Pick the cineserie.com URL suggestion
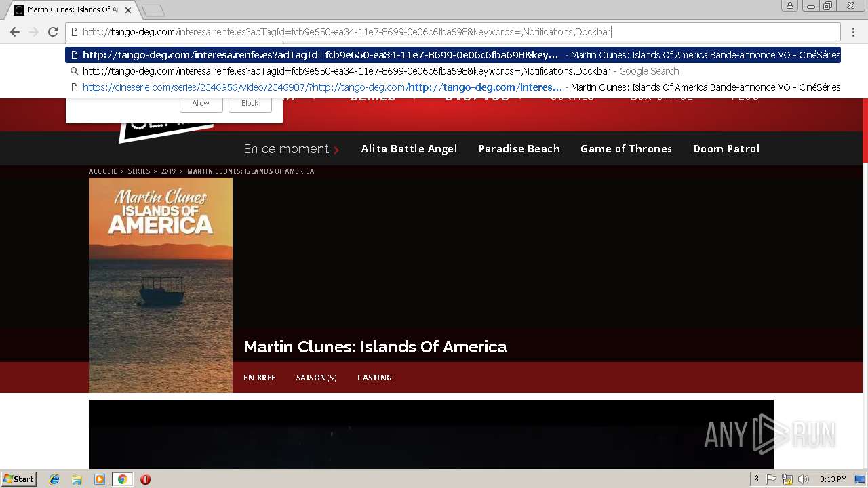Viewport: 868px width, 488px height. 453,87
